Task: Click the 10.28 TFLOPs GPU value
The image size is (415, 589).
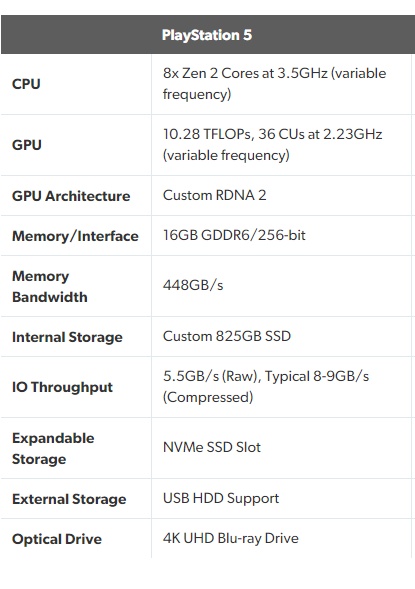Action: pos(272,145)
